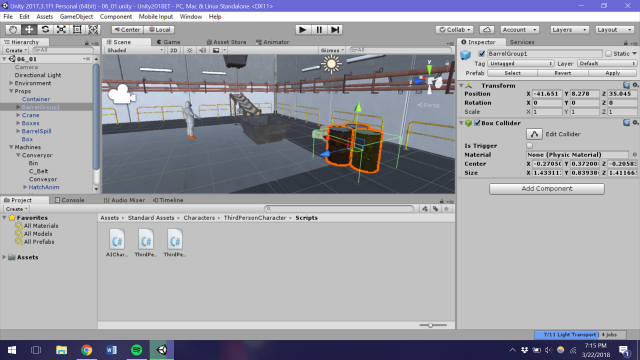Select the Rotate tool
The image size is (640, 360).
click(45, 29)
